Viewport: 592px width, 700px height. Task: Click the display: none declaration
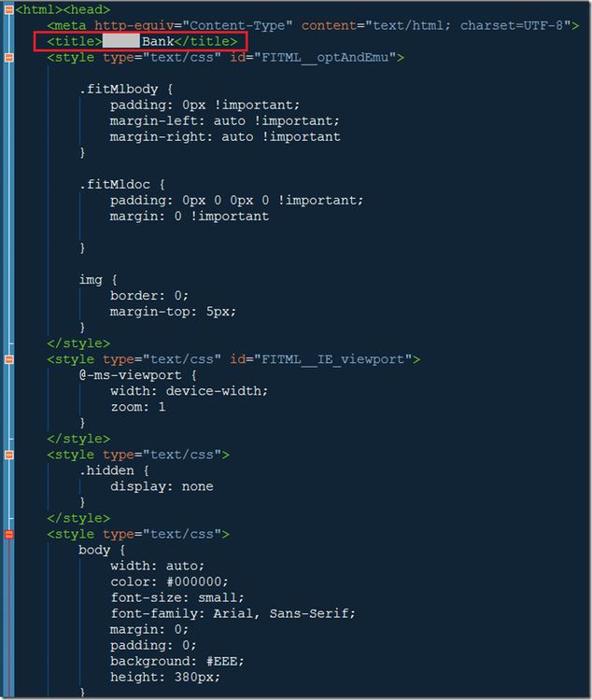[x=162, y=486]
